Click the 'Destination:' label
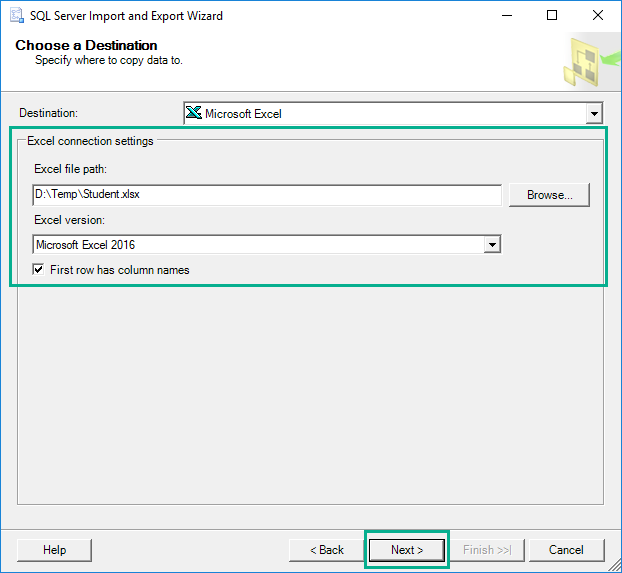 coord(48,113)
